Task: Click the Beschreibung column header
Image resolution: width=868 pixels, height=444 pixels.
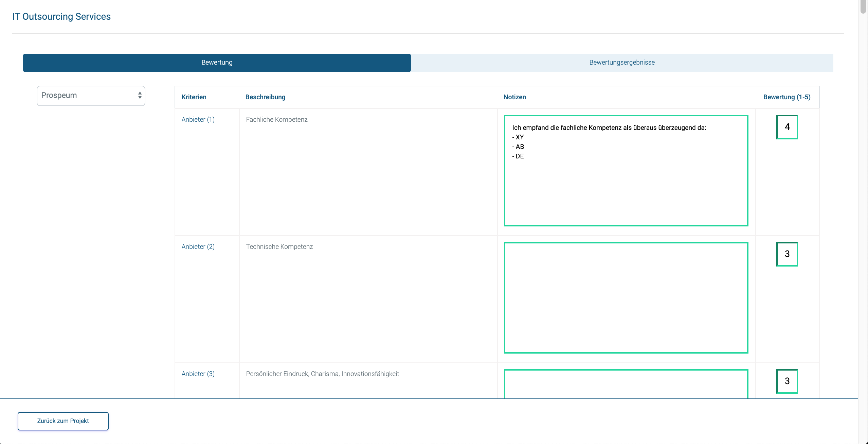Action: pyautogui.click(x=265, y=97)
